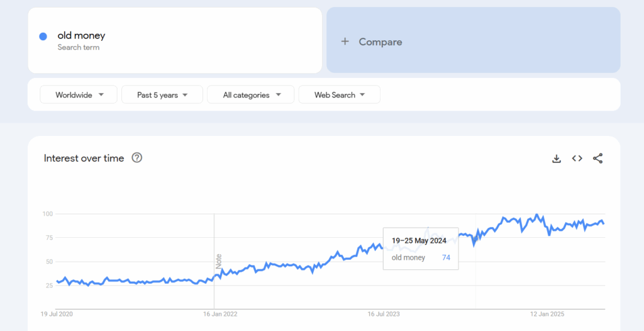The width and height of the screenshot is (644, 331).
Task: Open the Web Search type dropdown
Action: 339,95
